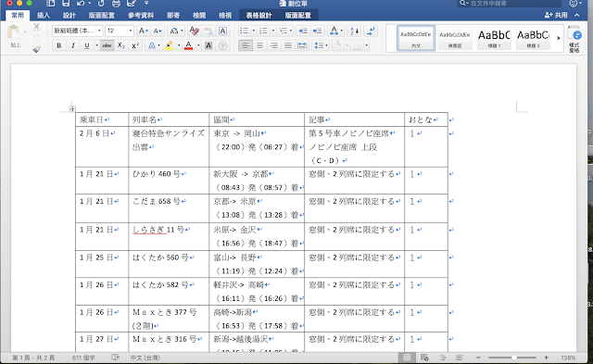Apply the 無間距 No Spacing style
This screenshot has width=593, height=364.
click(x=455, y=38)
